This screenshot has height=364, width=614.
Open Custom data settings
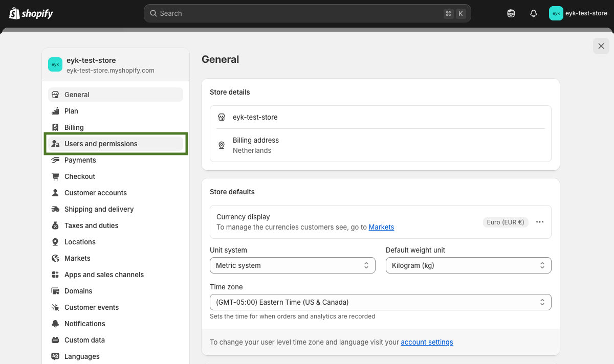116,340
